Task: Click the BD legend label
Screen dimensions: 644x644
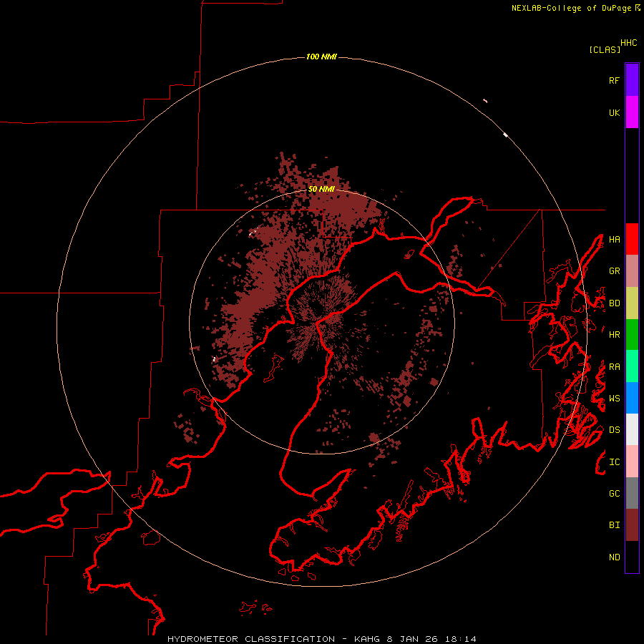Action: [614, 303]
